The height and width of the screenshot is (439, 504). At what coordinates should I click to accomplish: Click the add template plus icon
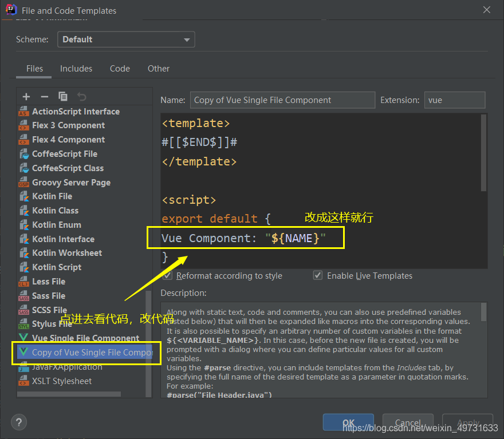pyautogui.click(x=26, y=97)
